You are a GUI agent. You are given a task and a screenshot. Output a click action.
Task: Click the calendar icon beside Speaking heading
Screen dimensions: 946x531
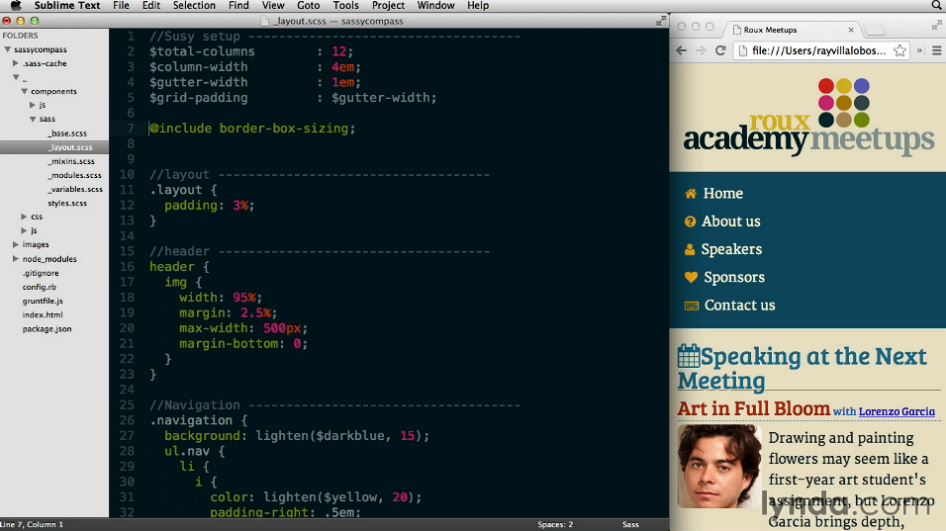tap(688, 356)
